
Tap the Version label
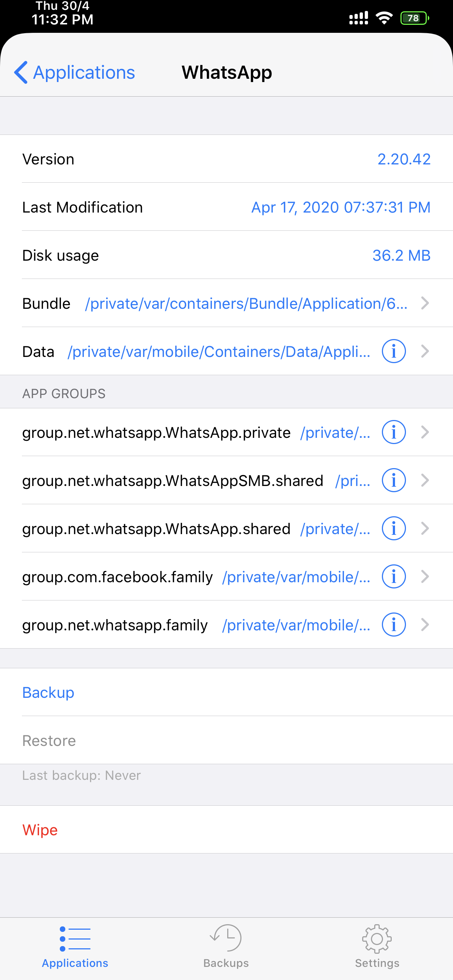tap(49, 159)
